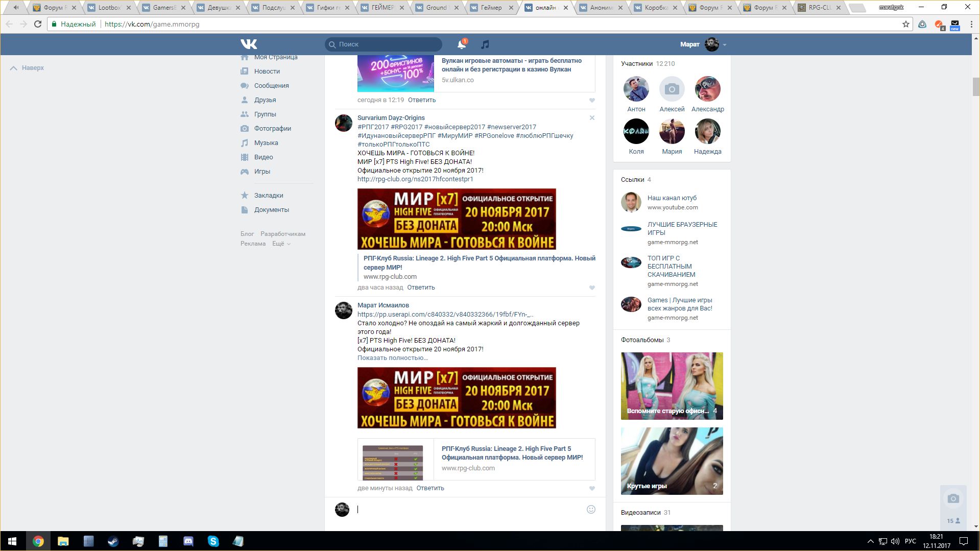Viewport: 980px width, 551px height.
Task: Open the Документы file icon in sidebar
Action: tap(245, 210)
